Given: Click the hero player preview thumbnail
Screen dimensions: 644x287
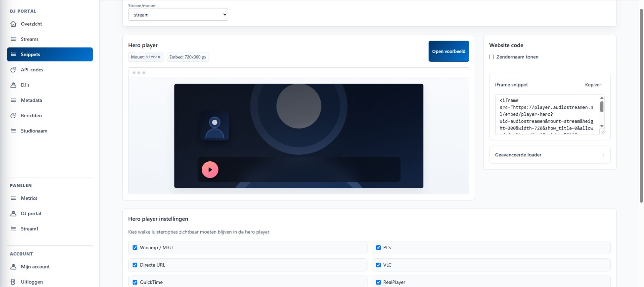Looking at the screenshot, I should [299, 136].
